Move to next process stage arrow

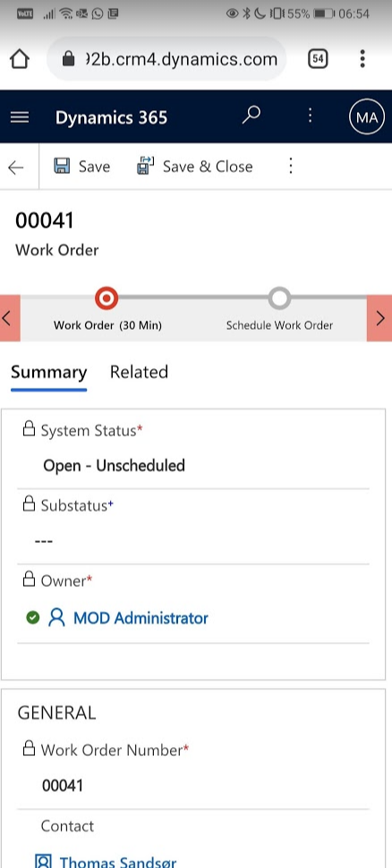click(x=379, y=318)
